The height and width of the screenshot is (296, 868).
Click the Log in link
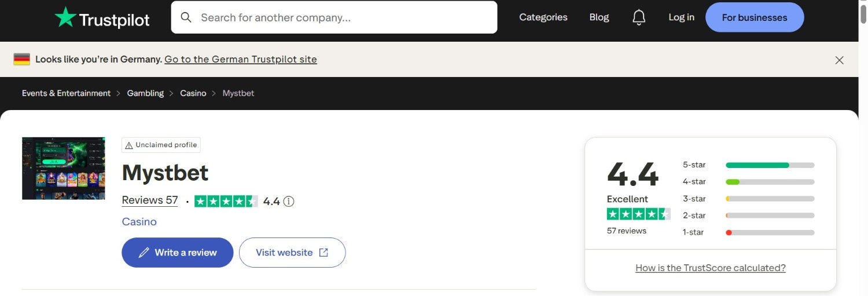pos(681,17)
